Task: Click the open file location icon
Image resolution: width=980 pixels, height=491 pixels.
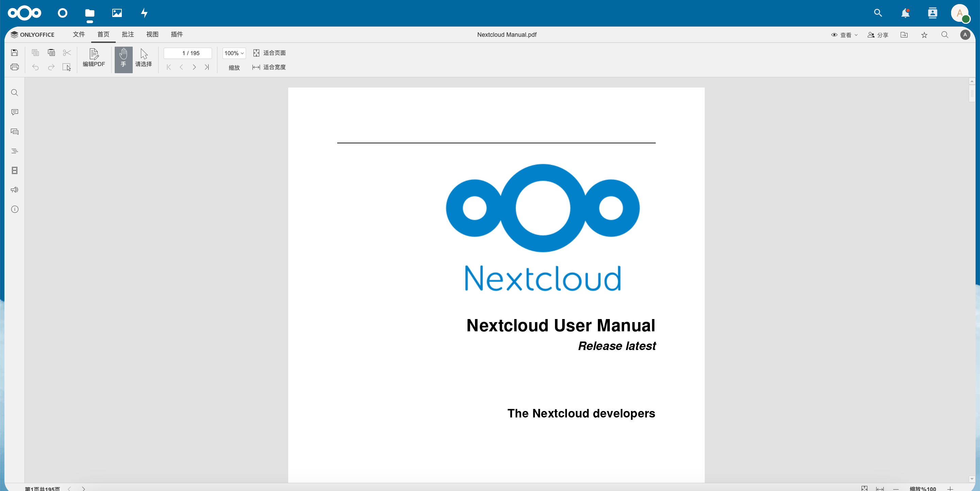Action: pyautogui.click(x=904, y=35)
